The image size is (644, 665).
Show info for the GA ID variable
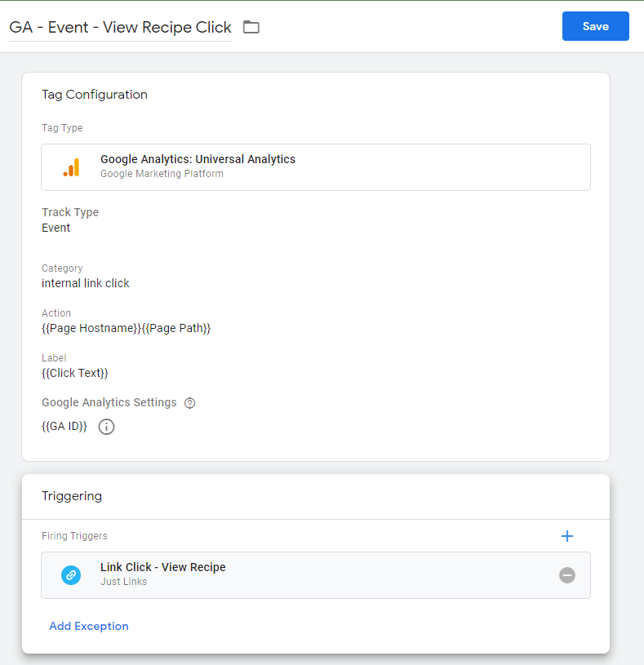click(106, 427)
